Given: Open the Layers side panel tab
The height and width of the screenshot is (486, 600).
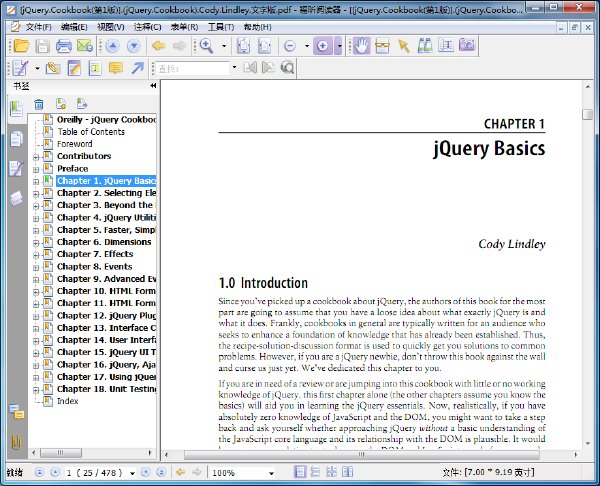Looking at the screenshot, I should pyautogui.click(x=16, y=199).
